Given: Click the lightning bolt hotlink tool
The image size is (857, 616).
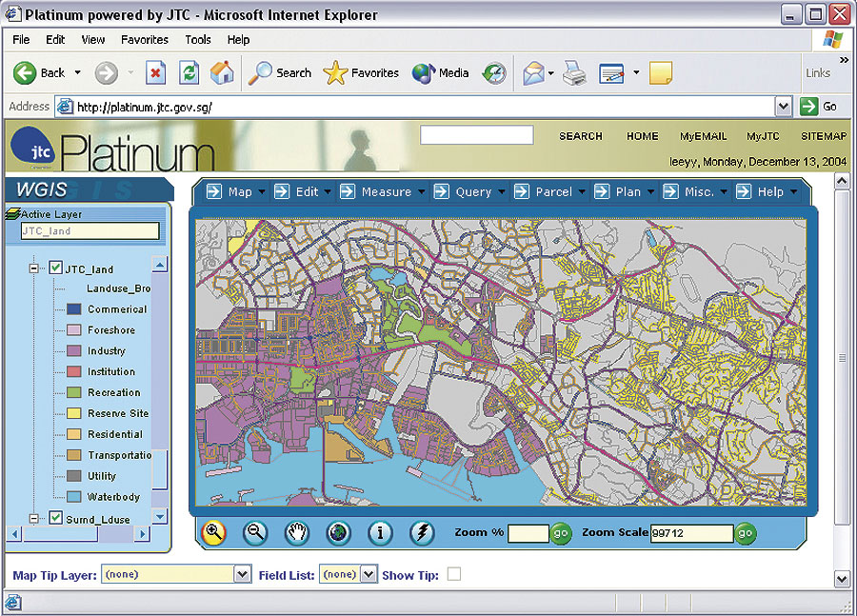Looking at the screenshot, I should click(x=422, y=532).
